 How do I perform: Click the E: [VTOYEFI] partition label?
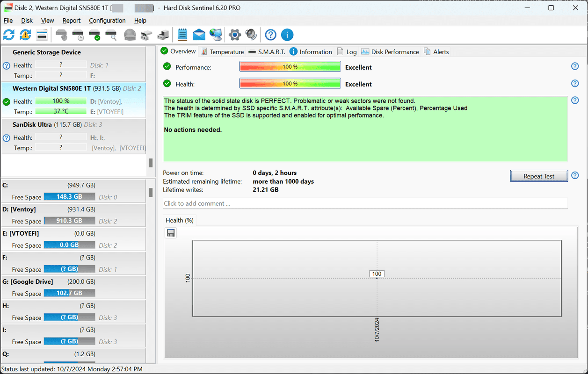tap(21, 233)
